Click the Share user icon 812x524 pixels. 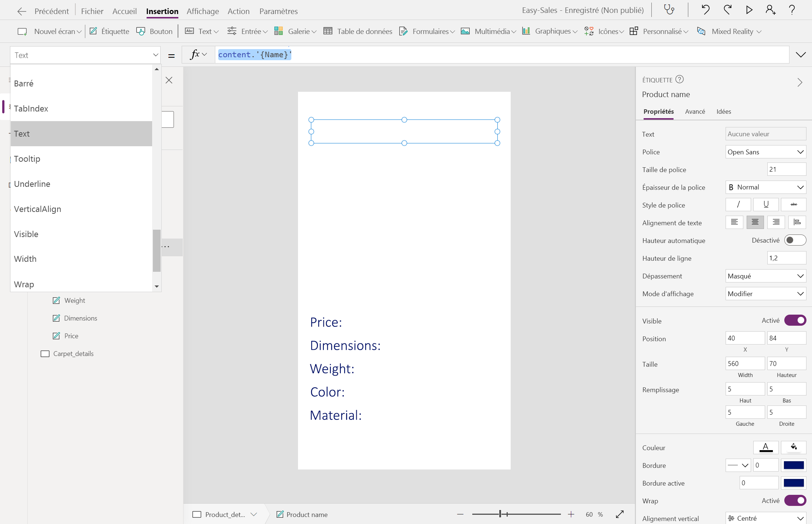click(x=770, y=10)
